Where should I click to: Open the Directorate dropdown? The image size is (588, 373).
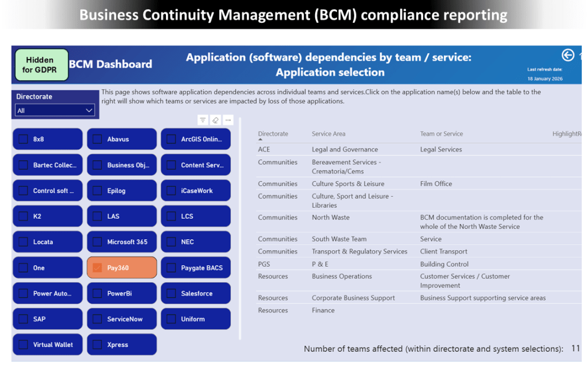click(55, 111)
